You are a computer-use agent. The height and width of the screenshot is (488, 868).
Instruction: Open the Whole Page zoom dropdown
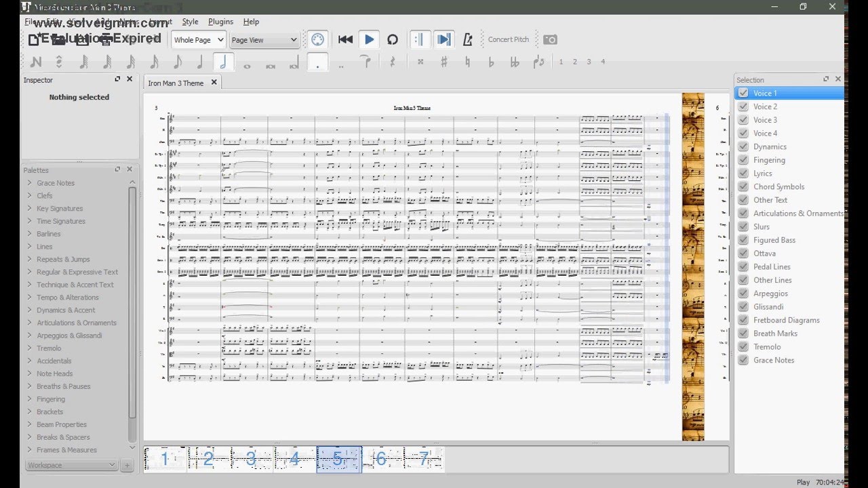198,40
